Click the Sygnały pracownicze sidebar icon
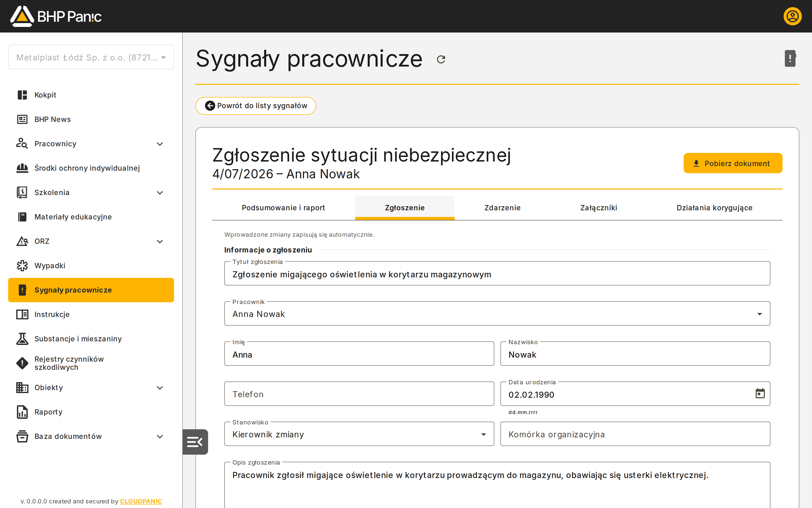Screen dimensions: 812x508 point(22,290)
